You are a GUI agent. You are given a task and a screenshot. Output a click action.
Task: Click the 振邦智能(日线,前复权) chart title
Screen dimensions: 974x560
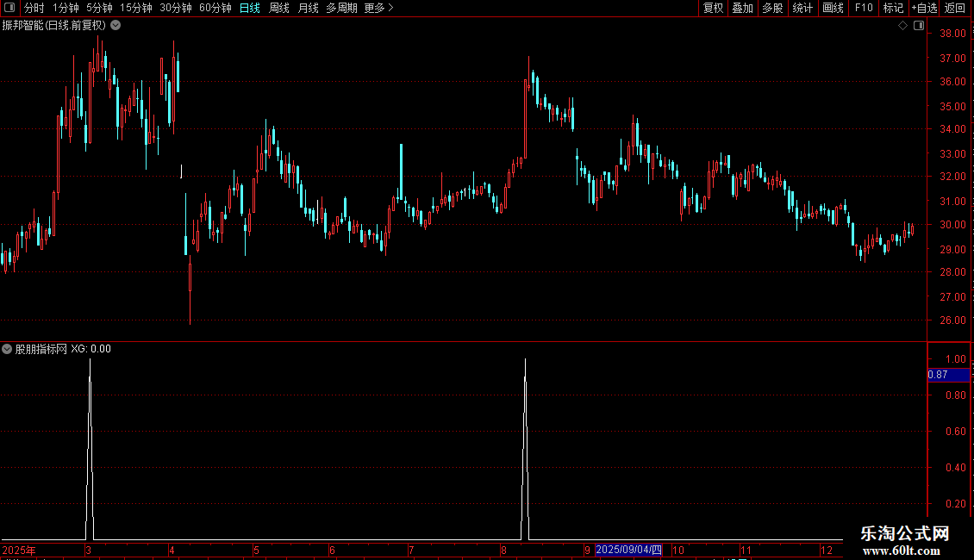pyautogui.click(x=54, y=26)
